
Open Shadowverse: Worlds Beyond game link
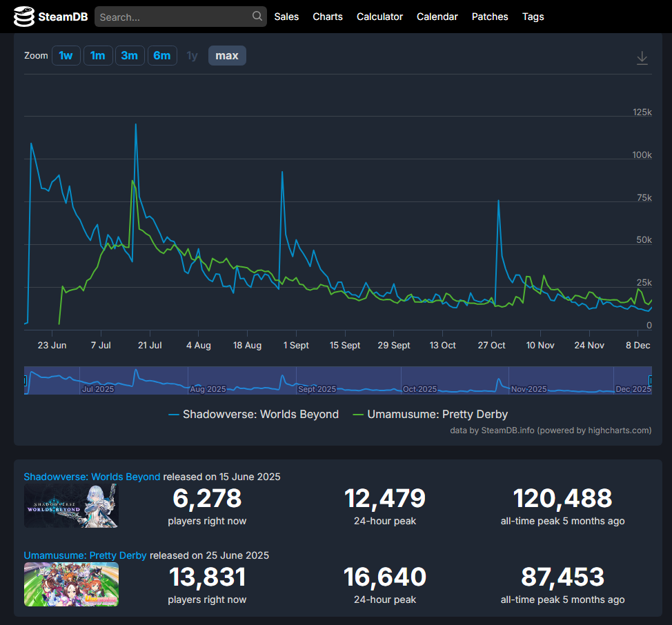pyautogui.click(x=92, y=477)
